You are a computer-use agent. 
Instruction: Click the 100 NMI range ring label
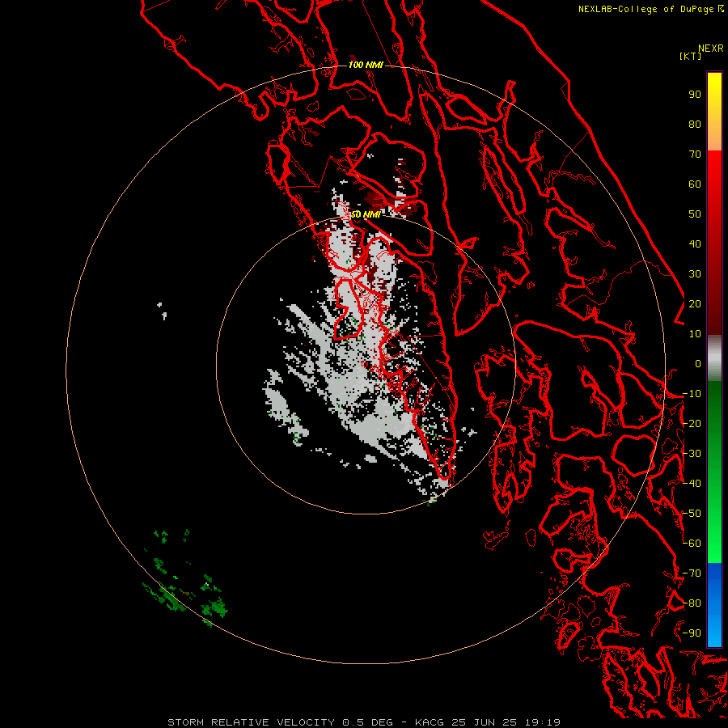[366, 65]
